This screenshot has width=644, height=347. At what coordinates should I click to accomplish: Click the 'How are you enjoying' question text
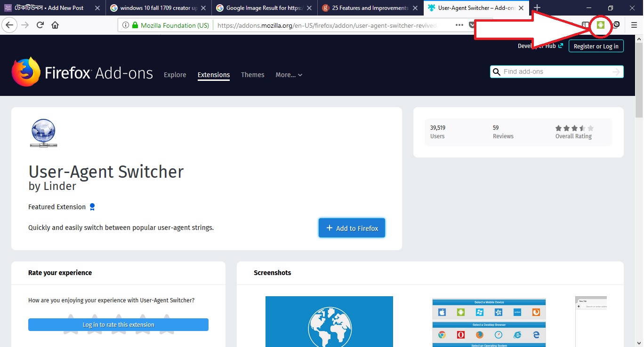tap(111, 300)
